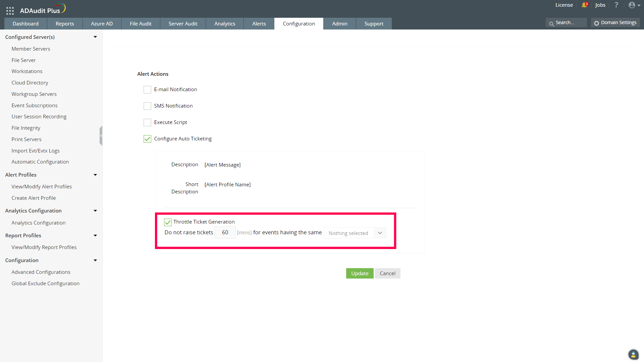Open the app launcher grid icon

point(10,10)
